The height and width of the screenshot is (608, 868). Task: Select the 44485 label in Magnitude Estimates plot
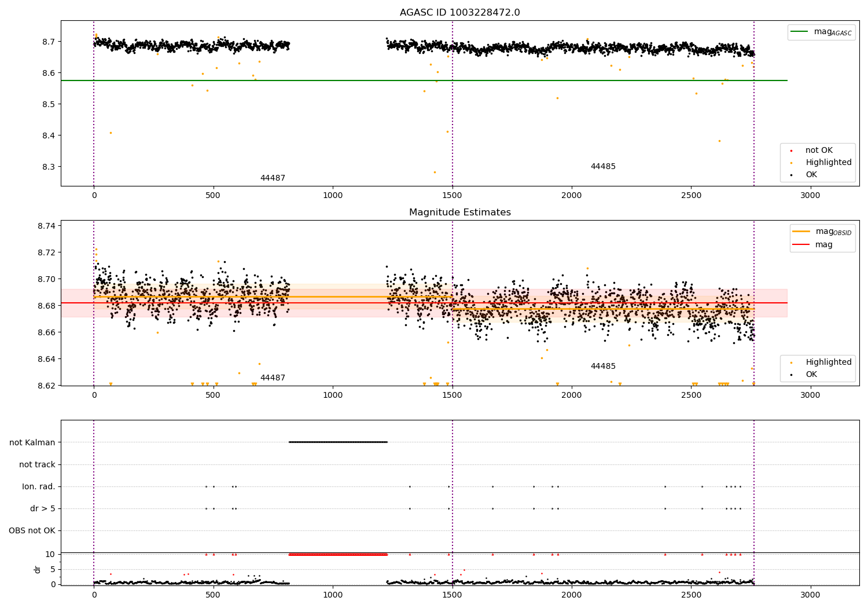click(x=603, y=367)
